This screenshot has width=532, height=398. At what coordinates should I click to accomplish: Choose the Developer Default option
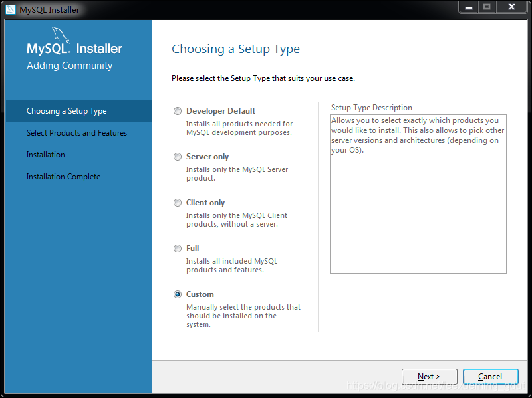tap(178, 110)
